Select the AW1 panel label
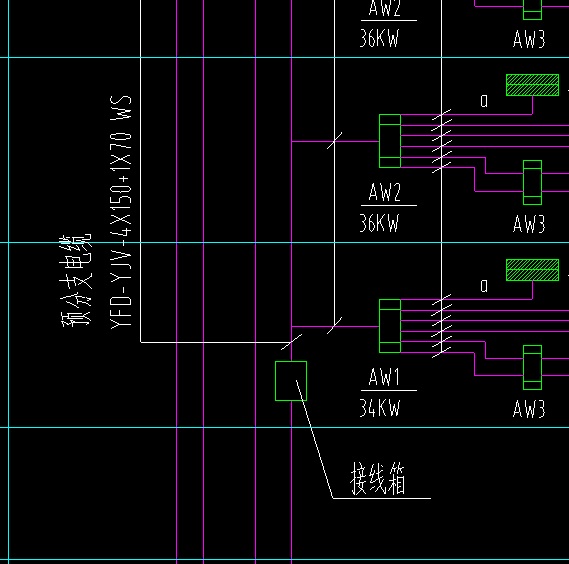 pos(384,377)
